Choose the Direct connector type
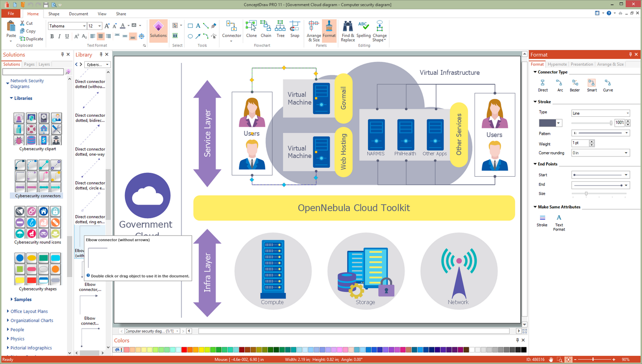This screenshot has height=364, width=642. [x=543, y=86]
